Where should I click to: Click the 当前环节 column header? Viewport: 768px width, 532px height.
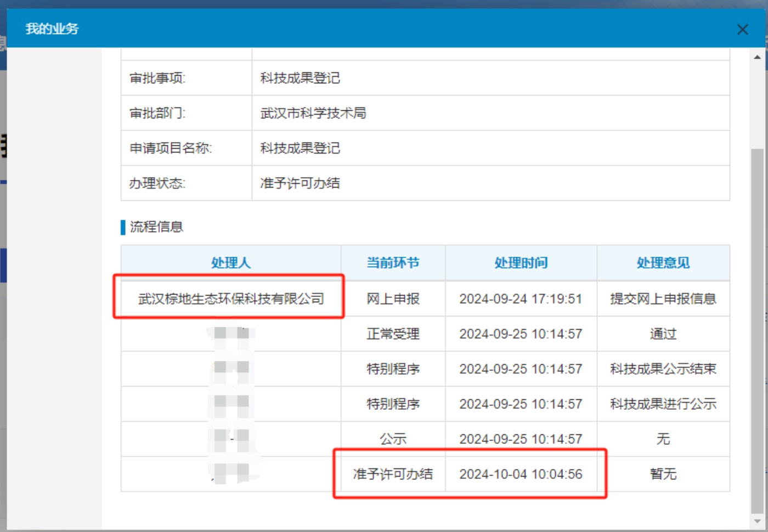(393, 263)
